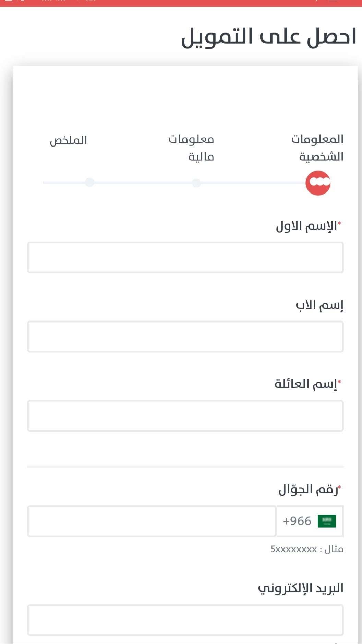
Task: Select the معلومات مالية step label
Action: coord(192,148)
